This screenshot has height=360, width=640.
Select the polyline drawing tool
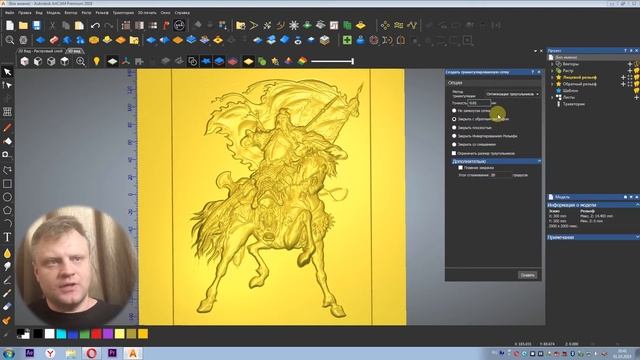pyautogui.click(x=7, y=170)
